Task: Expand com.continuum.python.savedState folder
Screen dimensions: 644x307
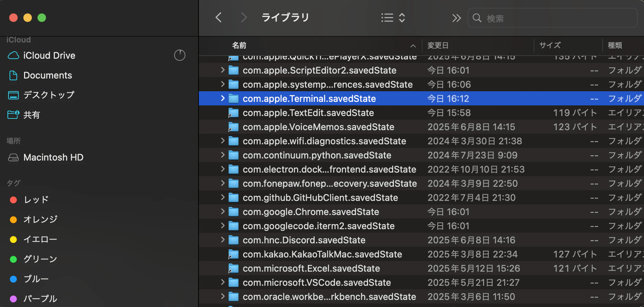Action: coord(223,155)
